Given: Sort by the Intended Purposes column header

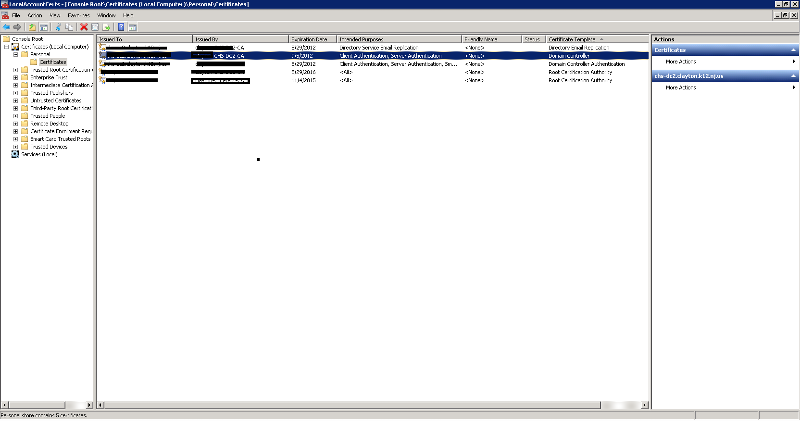Looking at the screenshot, I should 399,39.
